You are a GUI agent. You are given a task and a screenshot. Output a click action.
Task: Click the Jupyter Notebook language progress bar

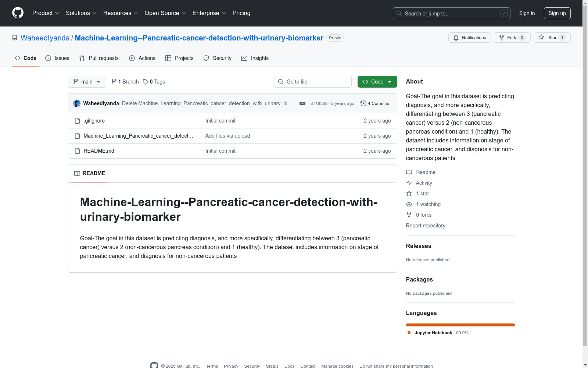pyautogui.click(x=460, y=325)
